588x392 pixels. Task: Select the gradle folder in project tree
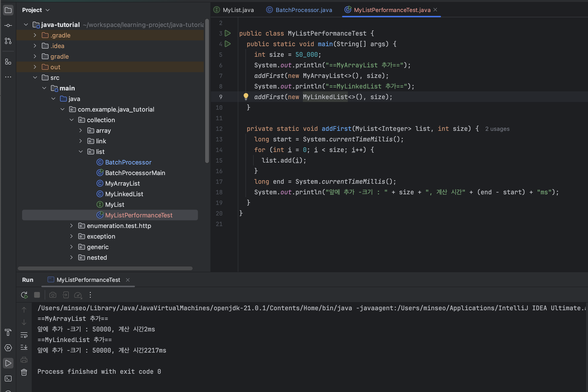pos(59,57)
